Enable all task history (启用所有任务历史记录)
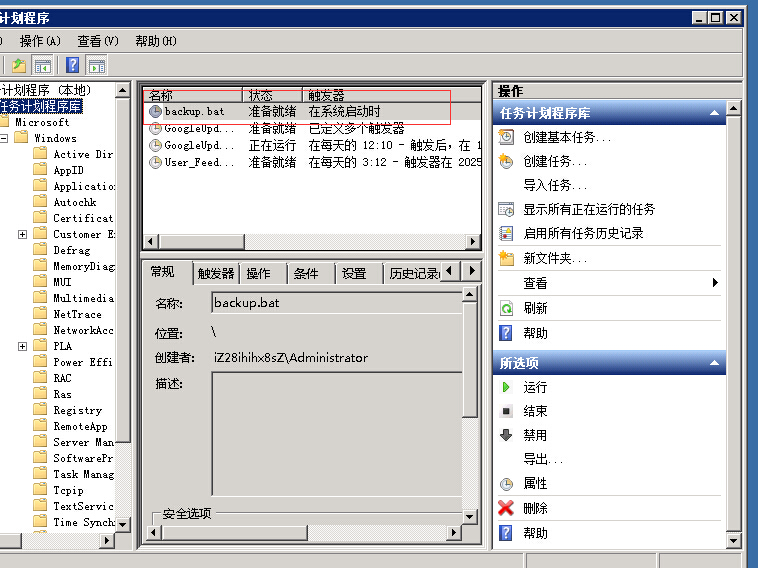The width and height of the screenshot is (758, 568). [x=583, y=233]
